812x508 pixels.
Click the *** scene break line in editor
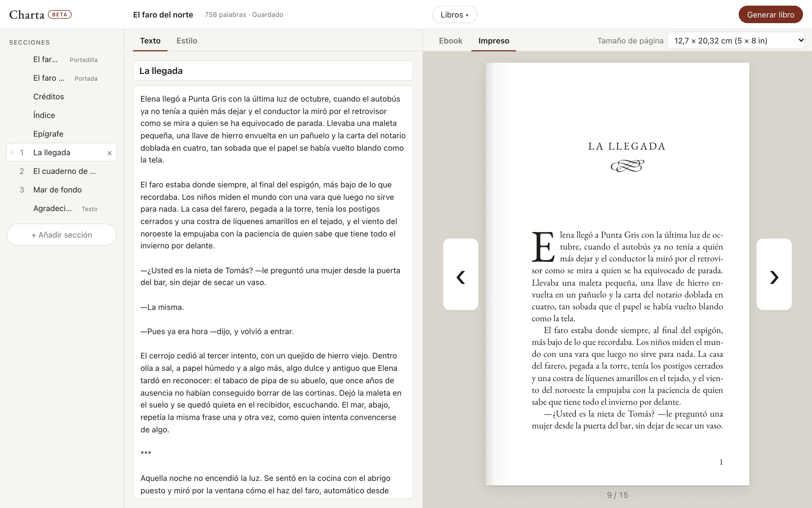tap(145, 454)
